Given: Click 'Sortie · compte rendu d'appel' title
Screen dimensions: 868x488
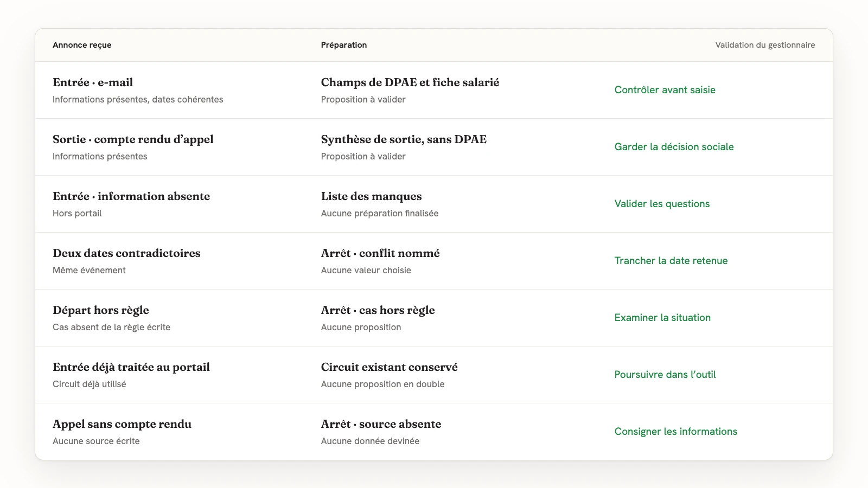Looking at the screenshot, I should (133, 139).
